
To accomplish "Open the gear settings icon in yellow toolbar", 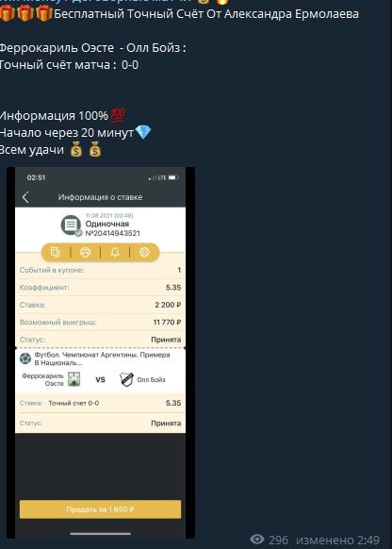I will pyautogui.click(x=144, y=252).
